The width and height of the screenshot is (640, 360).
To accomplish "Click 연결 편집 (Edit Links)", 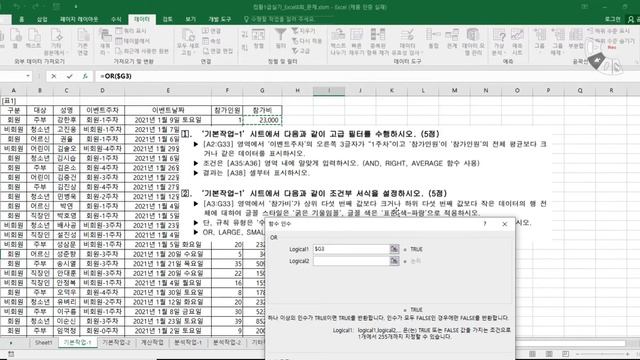I will point(218,51).
